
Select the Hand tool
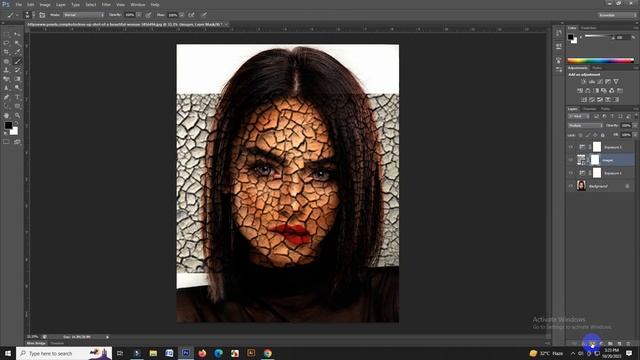pyautogui.click(x=7, y=116)
